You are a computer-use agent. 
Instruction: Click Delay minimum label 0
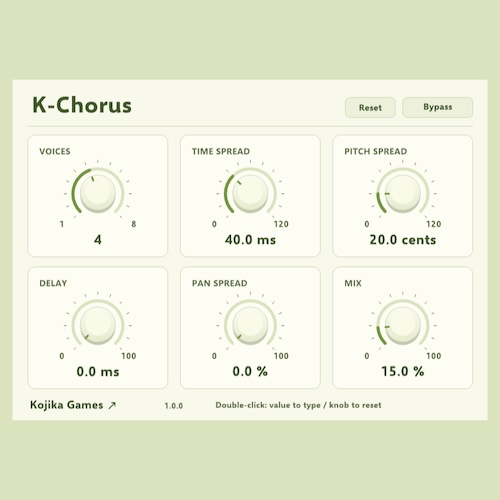62,356
